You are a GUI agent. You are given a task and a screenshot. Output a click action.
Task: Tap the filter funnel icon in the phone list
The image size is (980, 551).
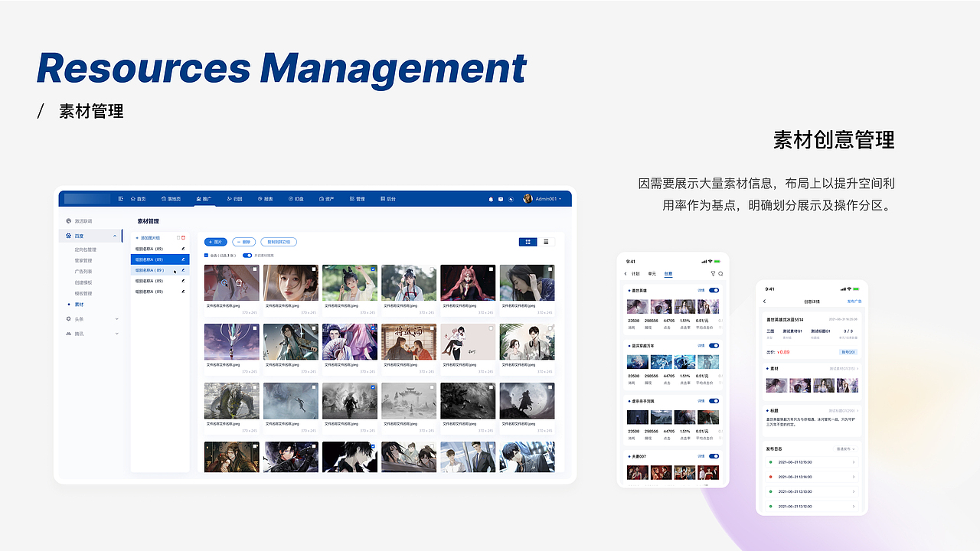[x=713, y=273]
